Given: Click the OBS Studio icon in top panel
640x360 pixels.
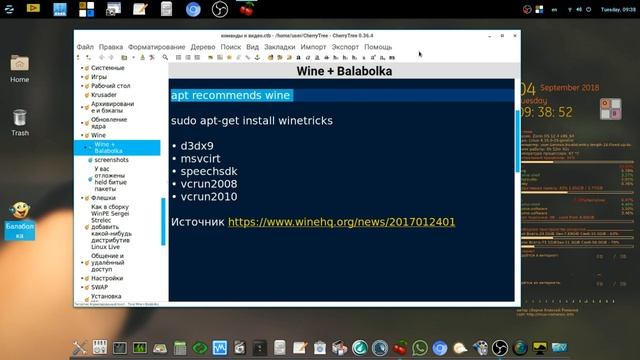Looking at the screenshot, I should (220, 9).
